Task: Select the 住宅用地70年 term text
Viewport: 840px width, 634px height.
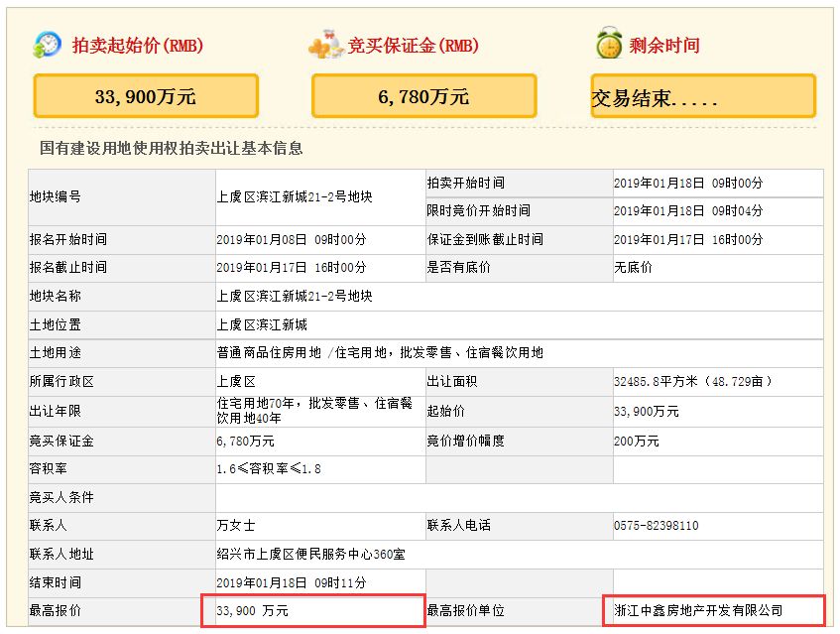Action: tap(256, 404)
